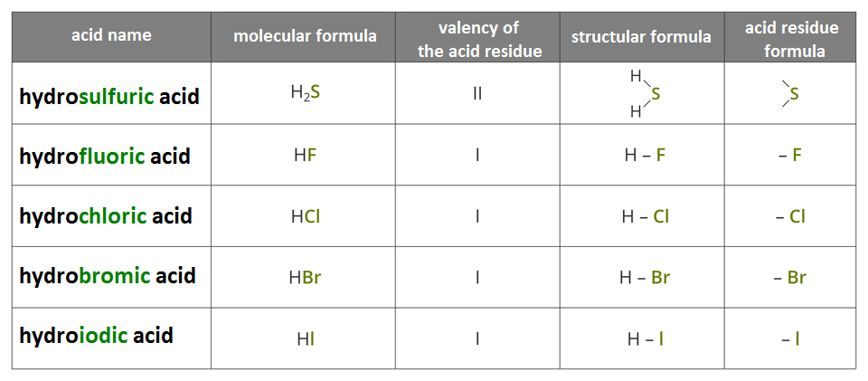The height and width of the screenshot is (381, 868).
Task: Select the 'hydroiodic acid' name cell
Action: click(97, 336)
